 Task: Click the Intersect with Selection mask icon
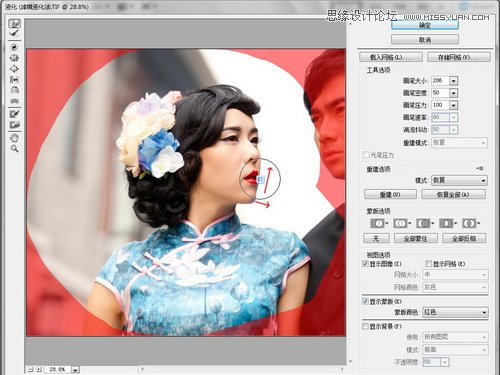pos(447,223)
